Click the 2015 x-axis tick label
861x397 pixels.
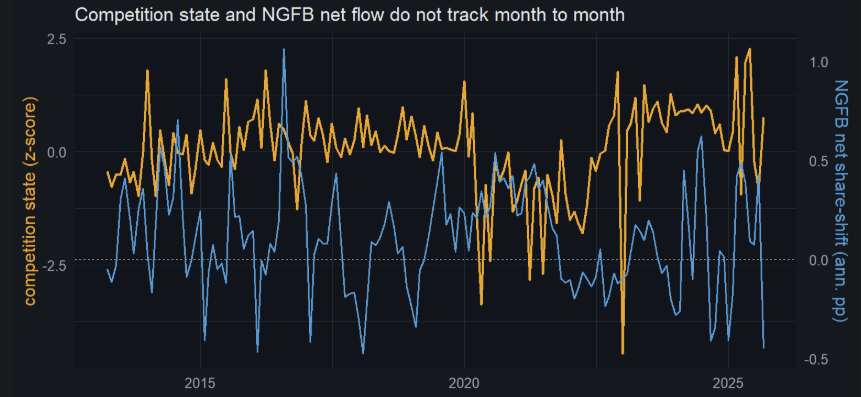point(200,382)
